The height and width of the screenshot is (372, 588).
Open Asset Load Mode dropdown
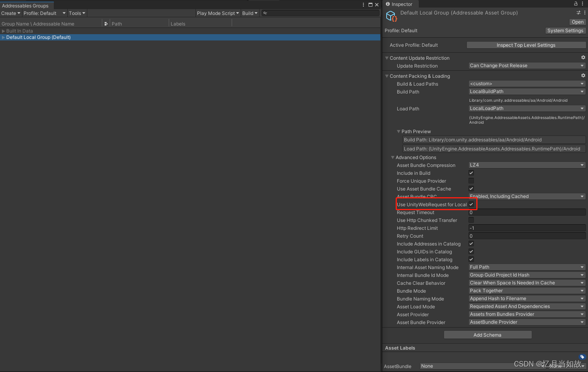[x=527, y=306]
